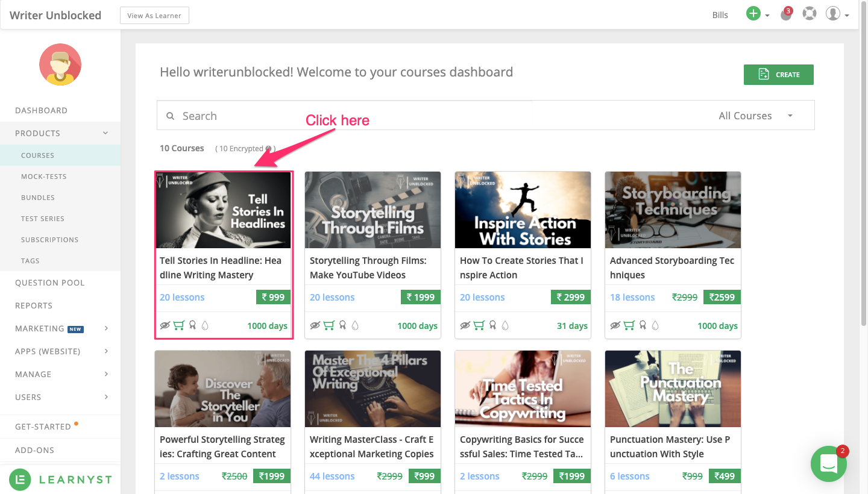Open Question Pool in the sidebar
Viewport: 868px width, 494px height.
point(60,283)
